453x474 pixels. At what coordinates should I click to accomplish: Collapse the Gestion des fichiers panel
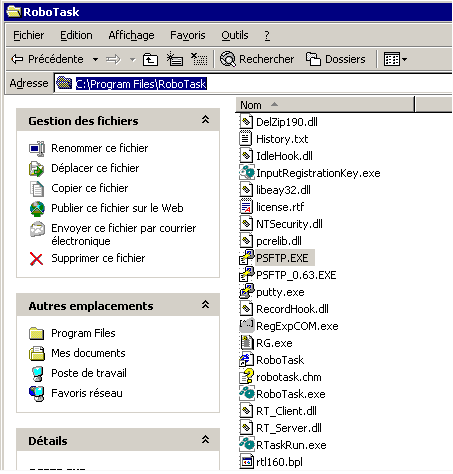pyautogui.click(x=205, y=120)
